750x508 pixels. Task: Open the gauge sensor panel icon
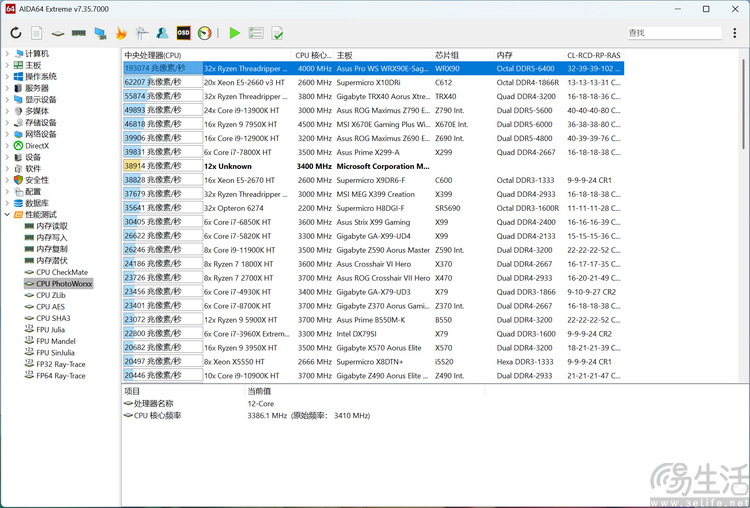tap(204, 33)
